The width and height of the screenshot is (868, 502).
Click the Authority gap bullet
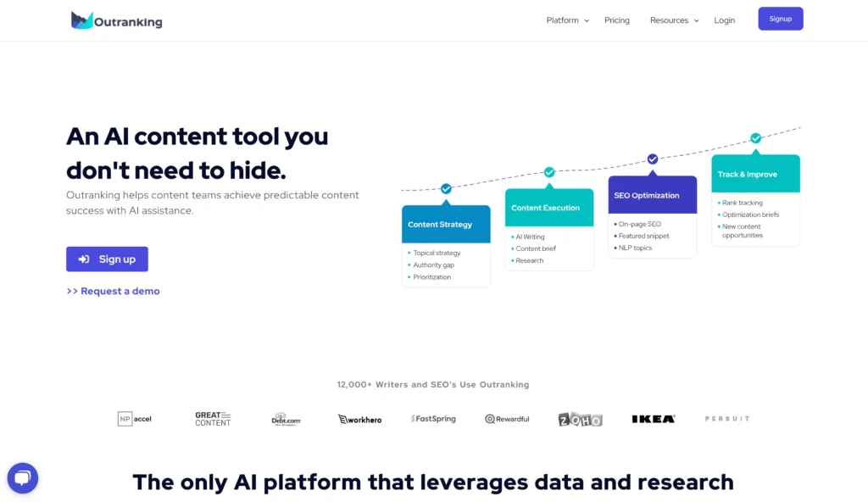433,265
